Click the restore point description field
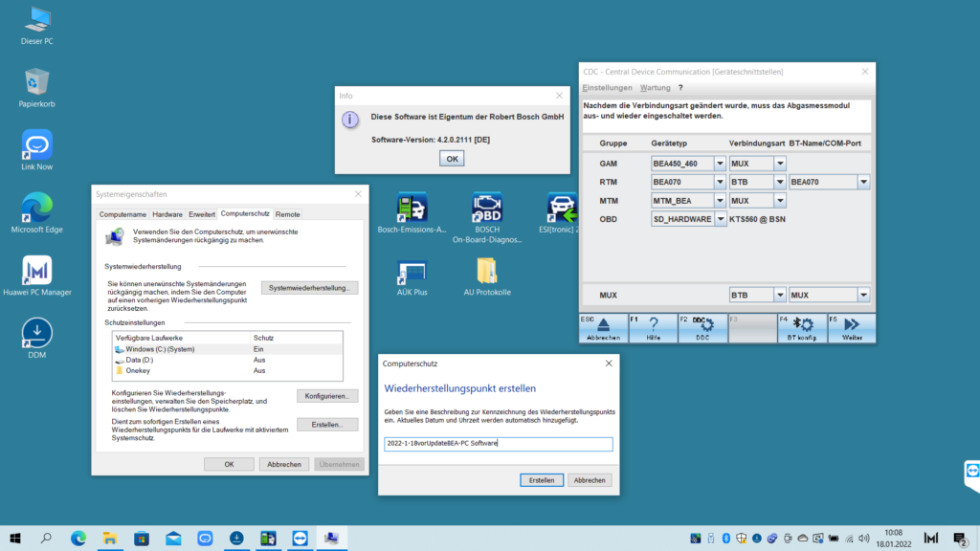Screen dimensions: 980x551 pos(498,444)
